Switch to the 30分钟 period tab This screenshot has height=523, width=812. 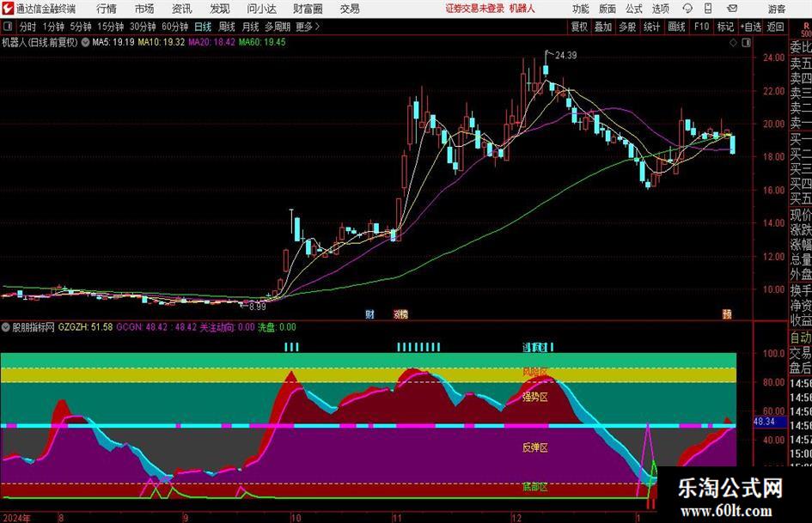point(143,27)
